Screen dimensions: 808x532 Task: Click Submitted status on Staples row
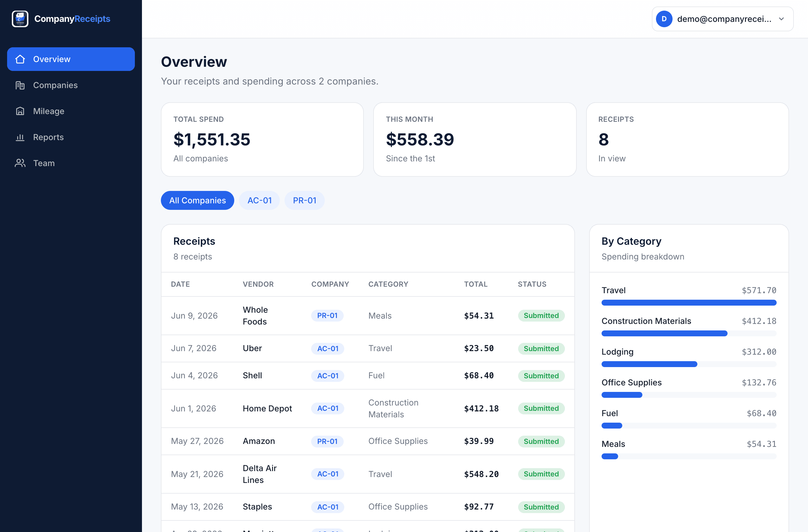coord(541,507)
